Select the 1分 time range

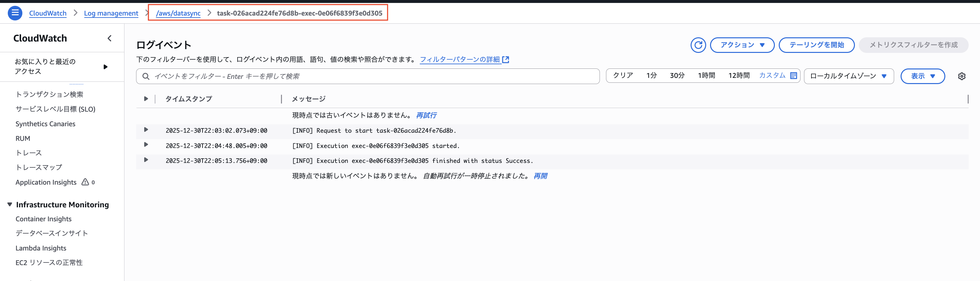pos(651,75)
